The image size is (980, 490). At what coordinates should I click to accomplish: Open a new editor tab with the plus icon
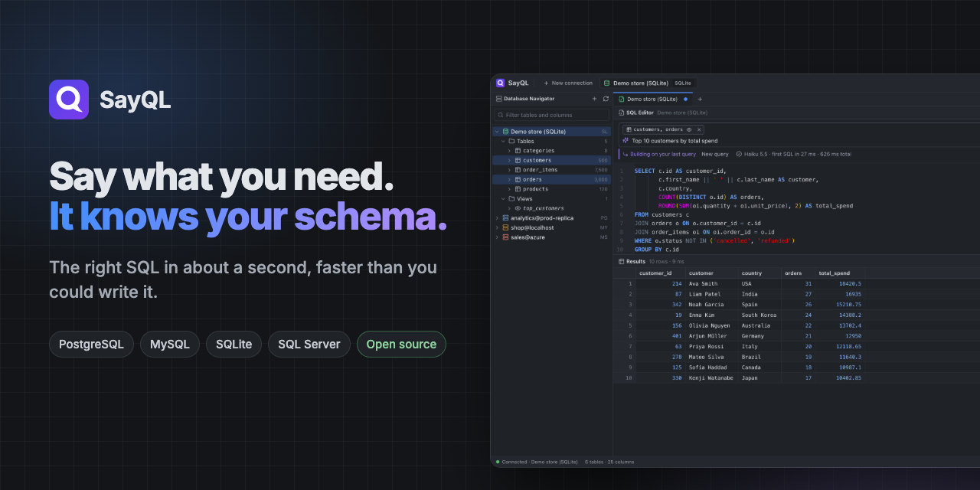click(699, 99)
